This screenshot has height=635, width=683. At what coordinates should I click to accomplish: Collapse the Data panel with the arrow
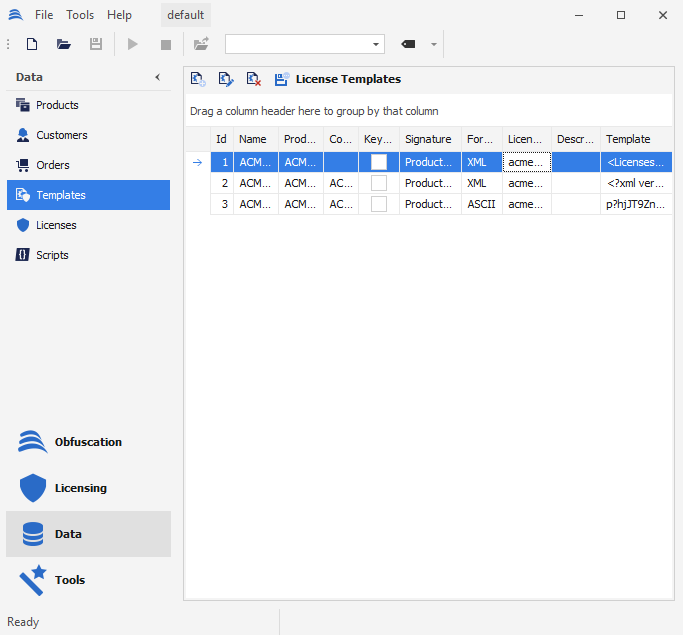click(x=157, y=77)
